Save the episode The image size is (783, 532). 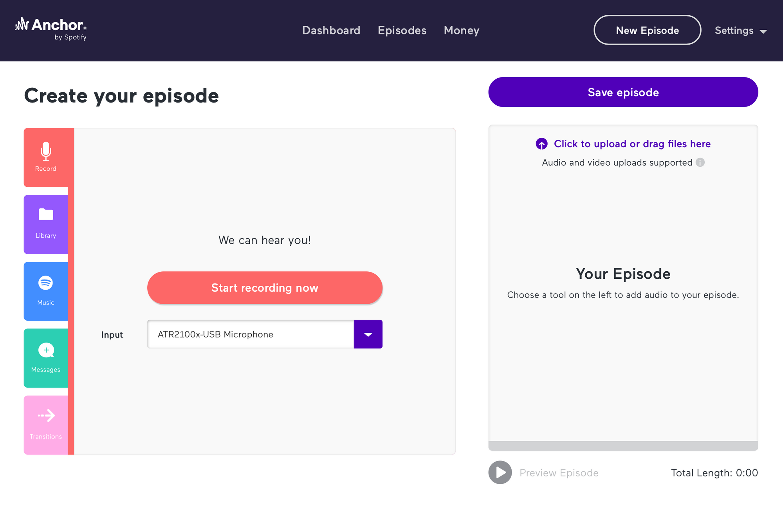coord(623,92)
